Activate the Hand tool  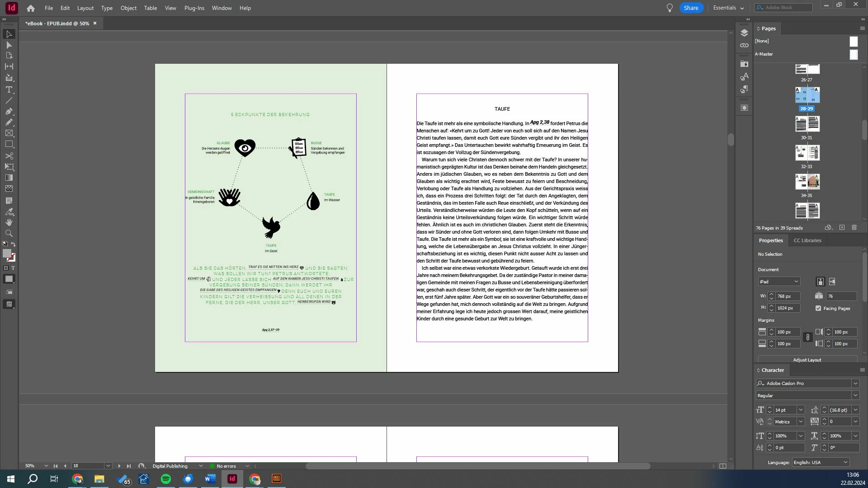9,222
